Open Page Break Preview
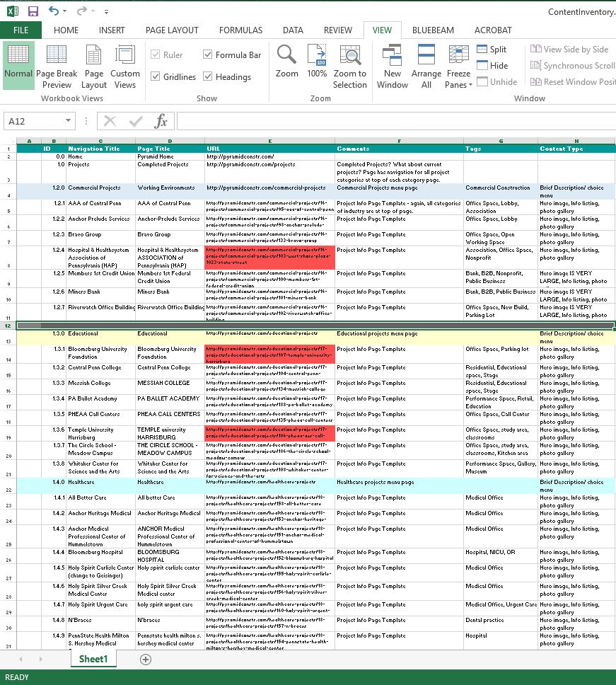Screen dimensions: 616x685 click(57, 66)
